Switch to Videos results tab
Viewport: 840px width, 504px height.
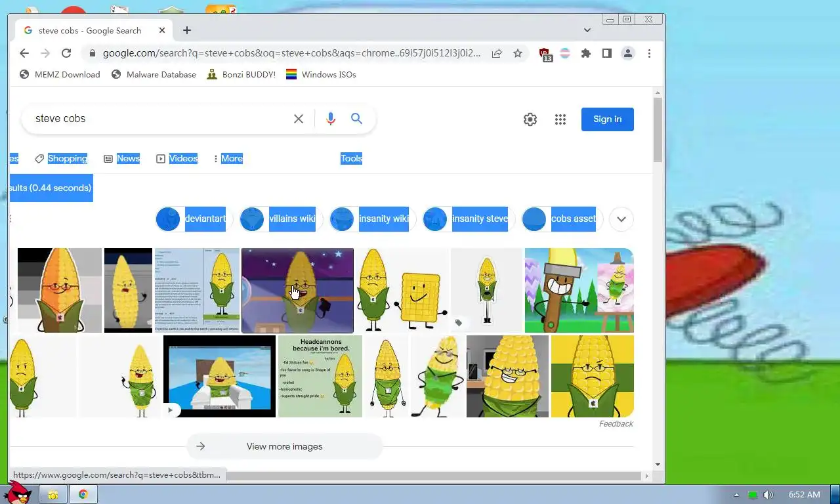point(177,158)
